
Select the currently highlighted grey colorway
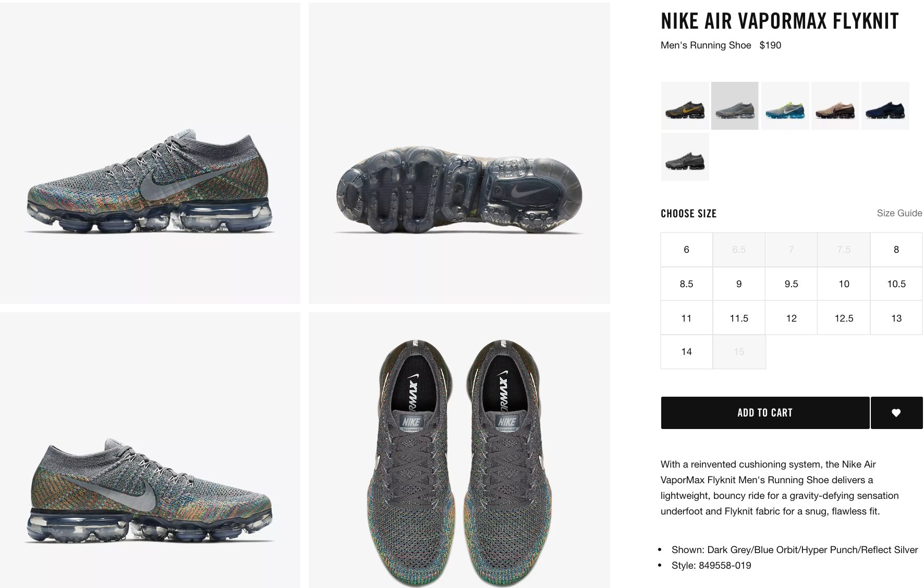(735, 106)
